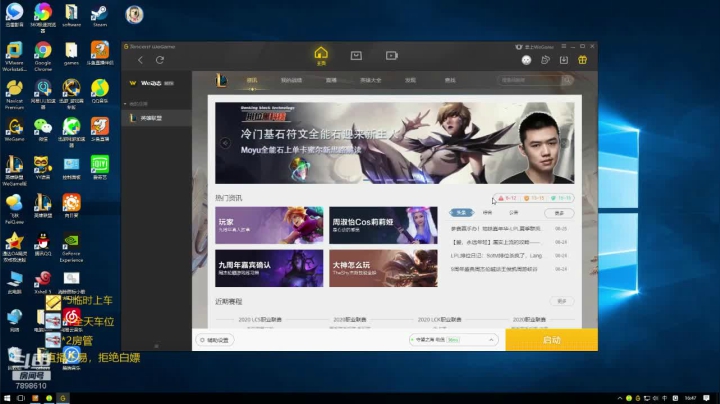Open QQ音乐 desktop icon
This screenshot has width=720, height=404.
pyautogui.click(x=100, y=91)
